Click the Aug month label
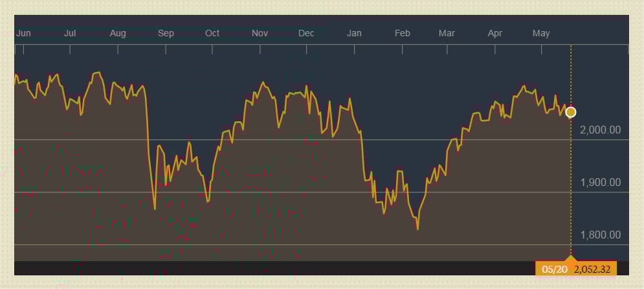This screenshot has width=644, height=289. point(118,34)
